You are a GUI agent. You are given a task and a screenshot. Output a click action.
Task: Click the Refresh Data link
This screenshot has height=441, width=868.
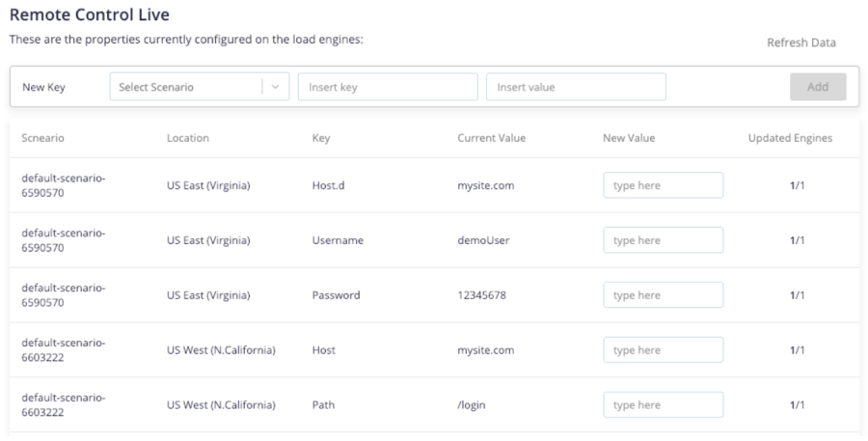(x=800, y=42)
